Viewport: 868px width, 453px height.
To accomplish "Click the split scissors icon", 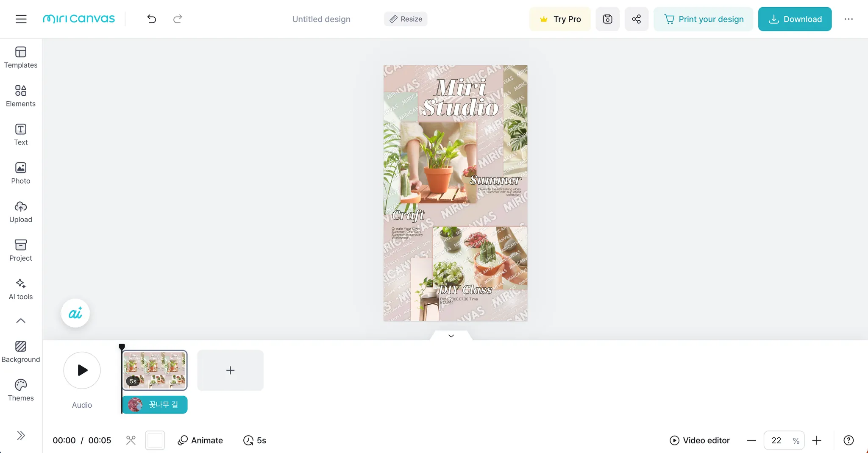I will tap(131, 440).
